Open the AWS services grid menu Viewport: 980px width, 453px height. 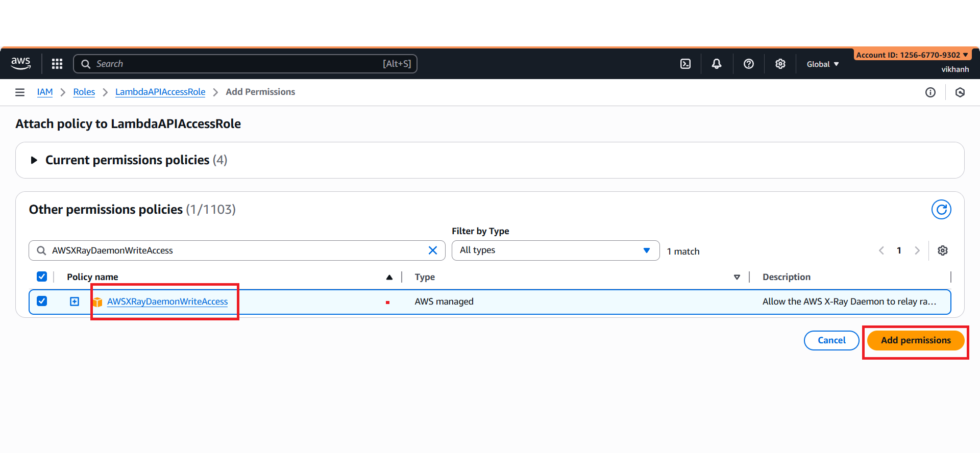pos(57,64)
